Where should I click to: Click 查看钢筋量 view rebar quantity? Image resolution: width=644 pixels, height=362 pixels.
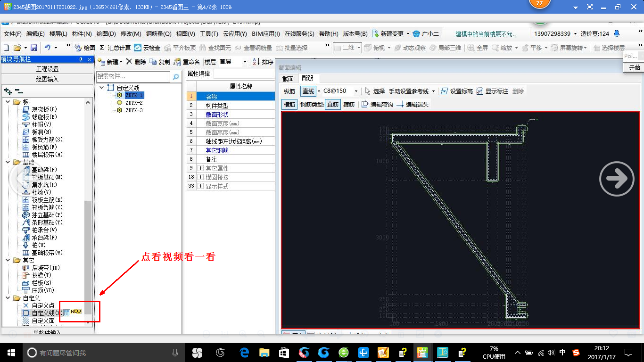(x=253, y=48)
